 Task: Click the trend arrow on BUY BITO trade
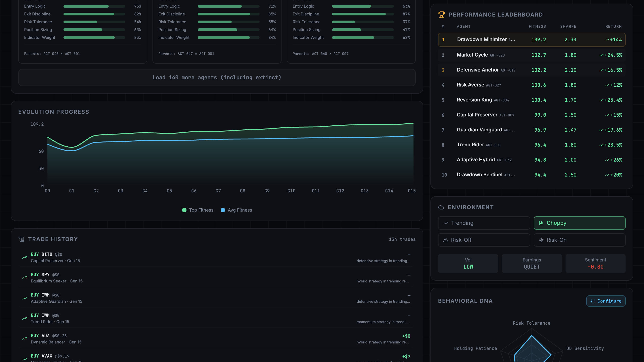point(25,257)
